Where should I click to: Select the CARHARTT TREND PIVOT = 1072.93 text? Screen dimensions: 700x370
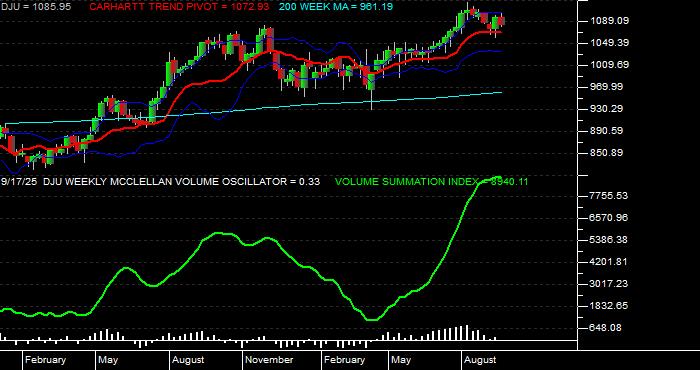(x=179, y=7)
